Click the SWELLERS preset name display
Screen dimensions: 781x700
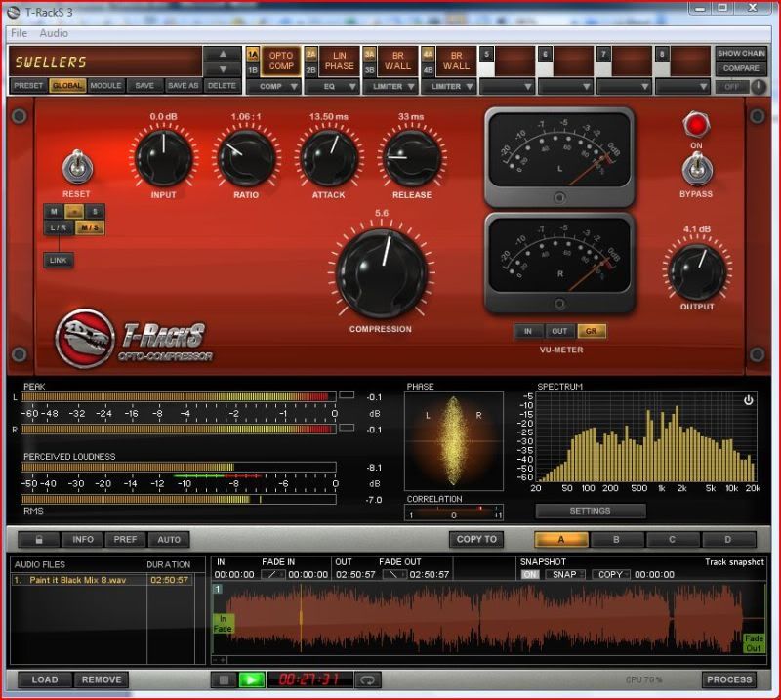[x=105, y=62]
